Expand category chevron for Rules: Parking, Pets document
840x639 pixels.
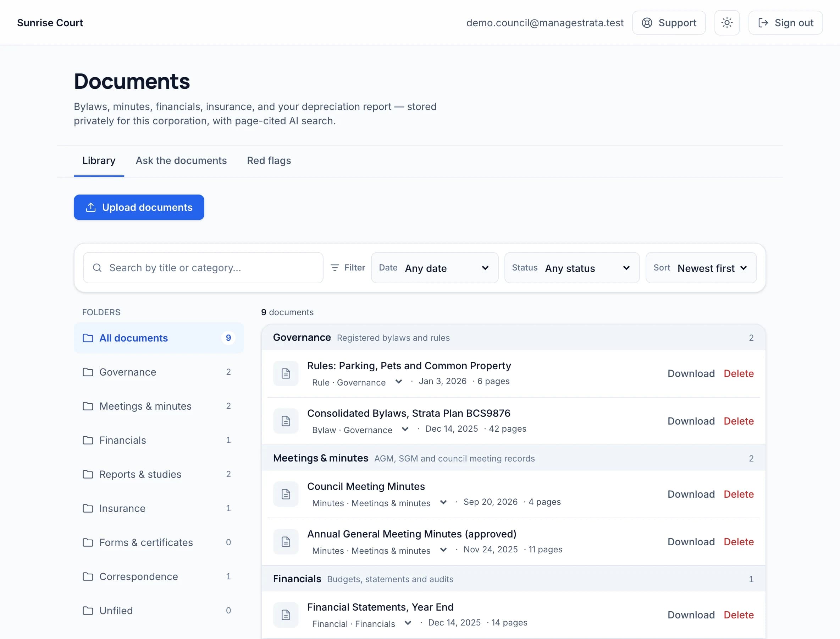tap(398, 382)
